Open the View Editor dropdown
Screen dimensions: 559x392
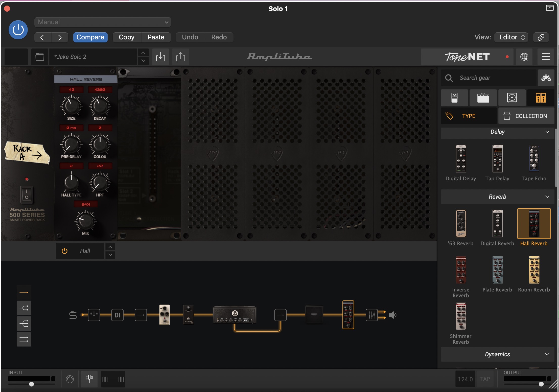[x=512, y=37]
